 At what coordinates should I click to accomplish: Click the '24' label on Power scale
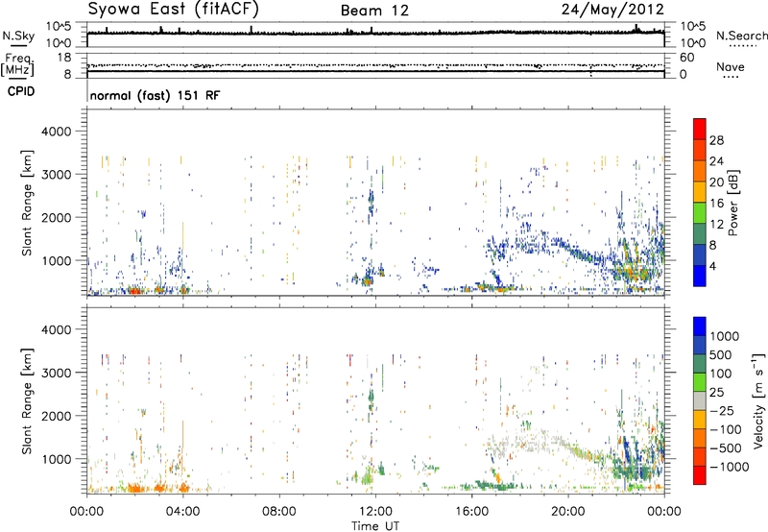click(x=716, y=161)
